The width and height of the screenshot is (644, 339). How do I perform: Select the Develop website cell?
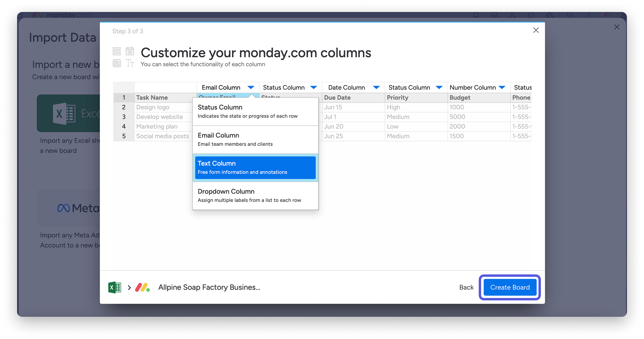pyautogui.click(x=164, y=117)
